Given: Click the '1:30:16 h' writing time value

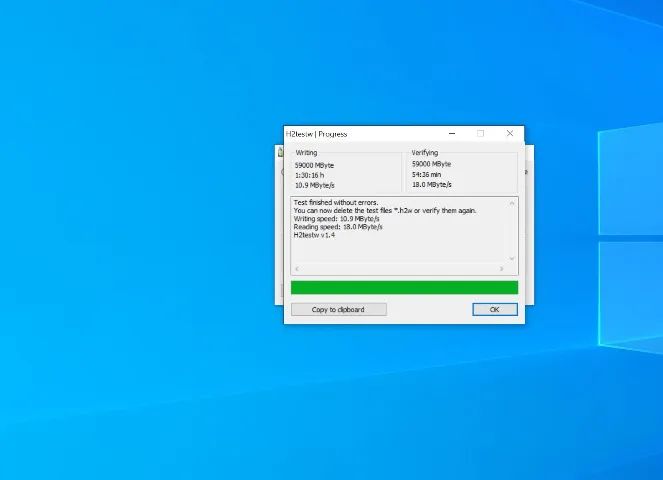Looking at the screenshot, I should 310,175.
